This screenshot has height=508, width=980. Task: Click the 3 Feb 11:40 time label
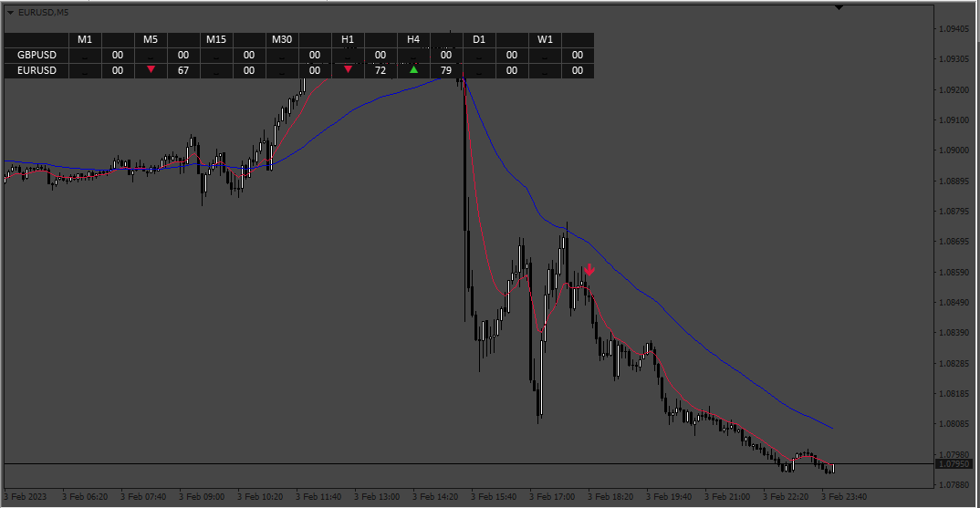[x=318, y=497]
